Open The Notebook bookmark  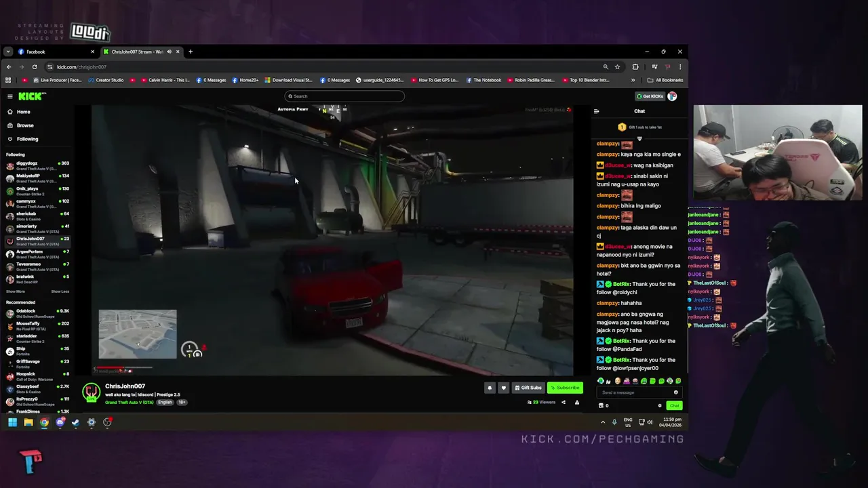(483, 80)
